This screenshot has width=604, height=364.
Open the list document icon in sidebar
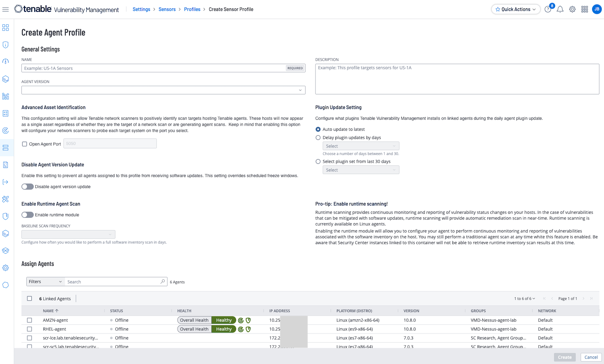tap(5, 113)
